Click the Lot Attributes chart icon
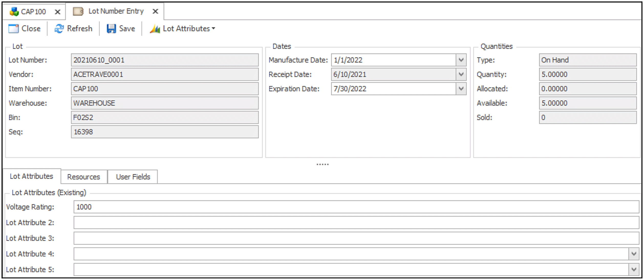Viewport: 644px width, 280px height. (x=155, y=29)
